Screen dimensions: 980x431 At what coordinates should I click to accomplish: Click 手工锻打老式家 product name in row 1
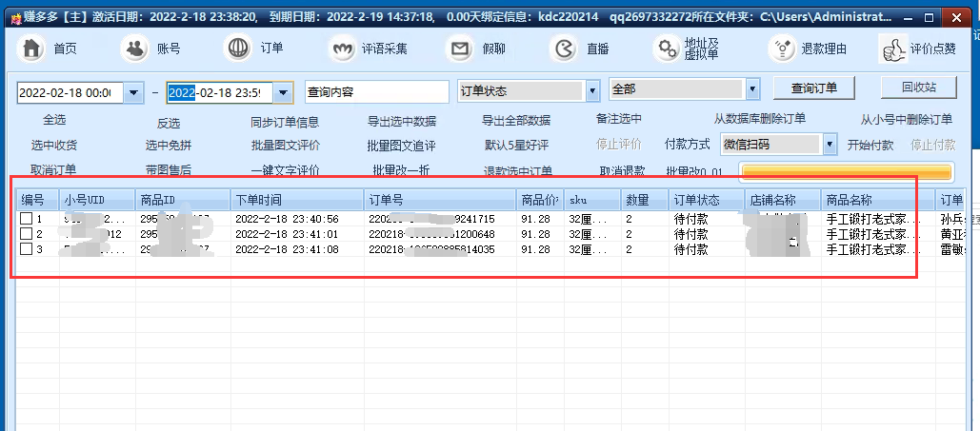(873, 219)
